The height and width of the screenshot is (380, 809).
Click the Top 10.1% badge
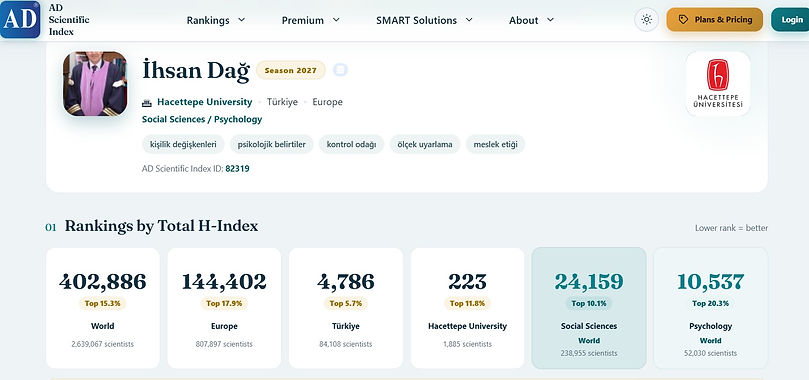pyautogui.click(x=589, y=304)
